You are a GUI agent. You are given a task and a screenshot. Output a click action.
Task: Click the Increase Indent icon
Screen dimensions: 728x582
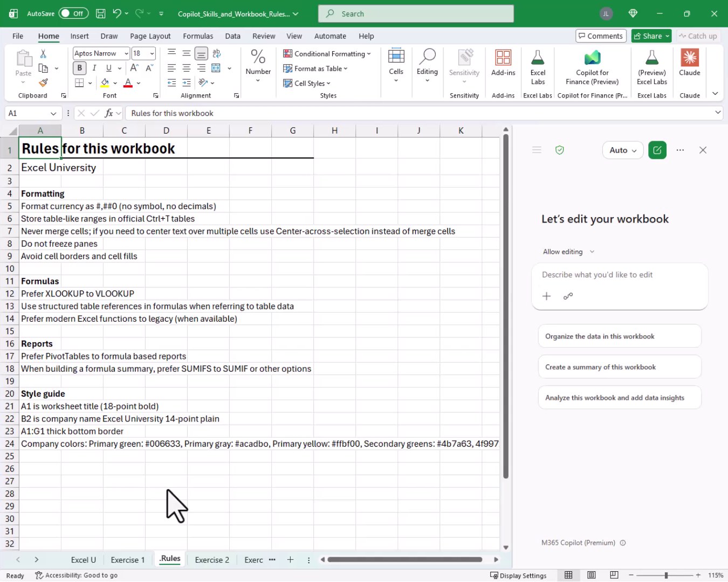[186, 83]
